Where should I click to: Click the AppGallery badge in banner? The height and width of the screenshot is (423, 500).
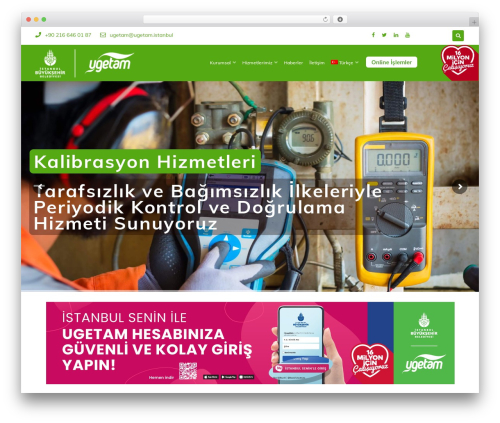click(x=246, y=377)
